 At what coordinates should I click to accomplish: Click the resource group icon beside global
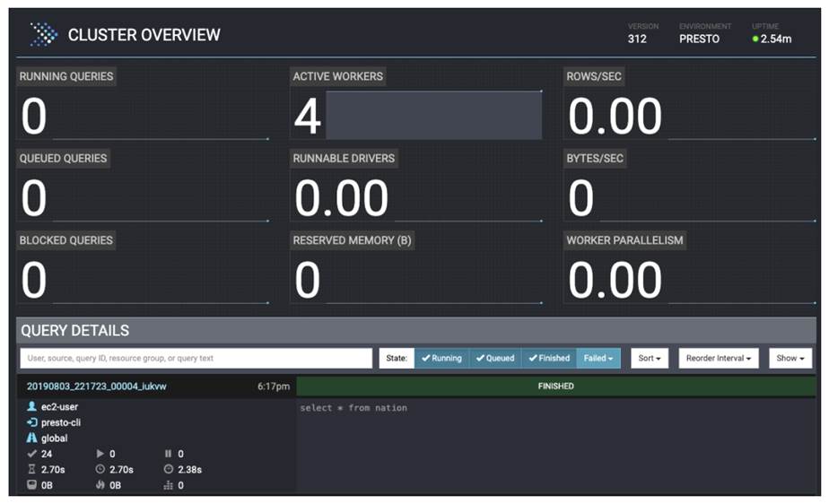coord(32,439)
